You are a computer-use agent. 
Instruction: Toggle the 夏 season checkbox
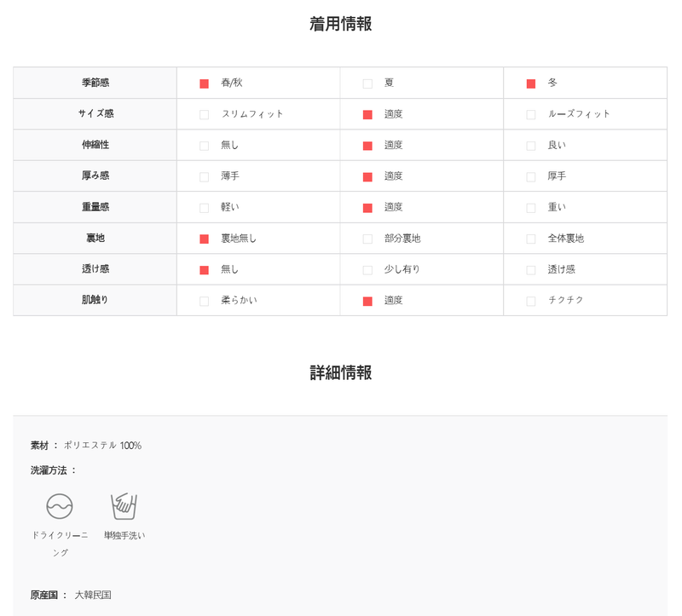[x=367, y=83]
